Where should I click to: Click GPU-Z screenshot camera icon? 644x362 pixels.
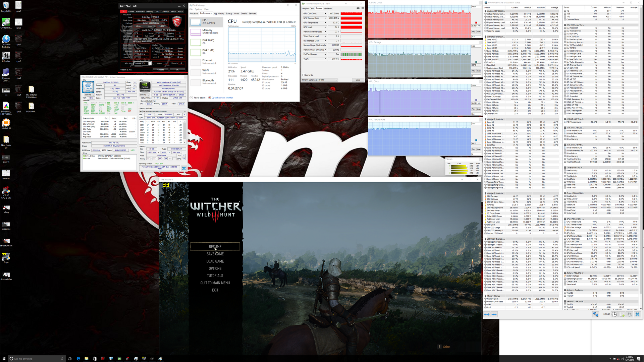[358, 8]
